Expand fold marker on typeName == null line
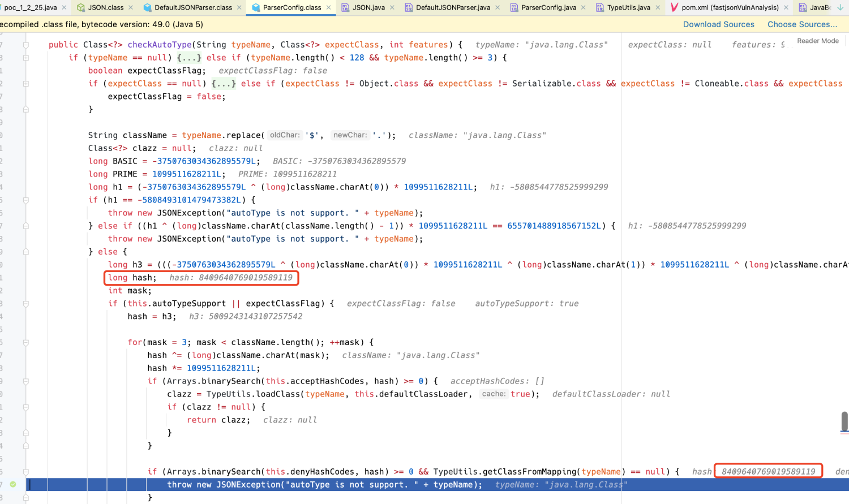This screenshot has height=504, width=849. [26, 58]
